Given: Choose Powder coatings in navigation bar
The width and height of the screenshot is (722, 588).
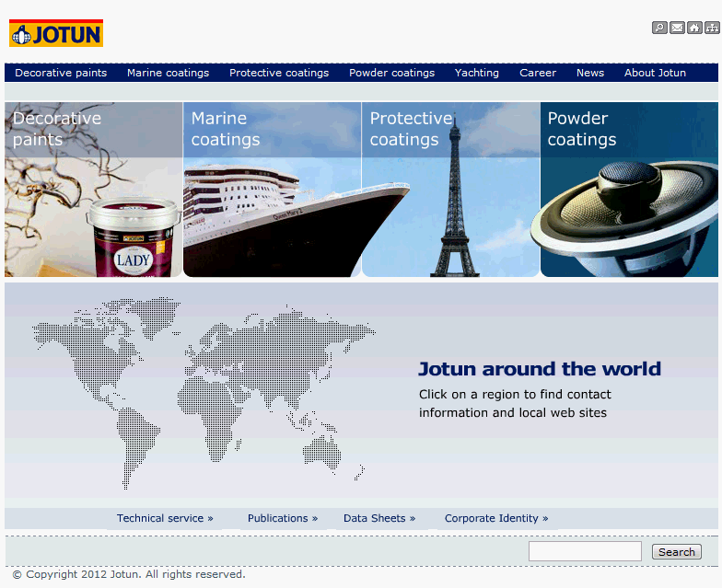Looking at the screenshot, I should 392,73.
